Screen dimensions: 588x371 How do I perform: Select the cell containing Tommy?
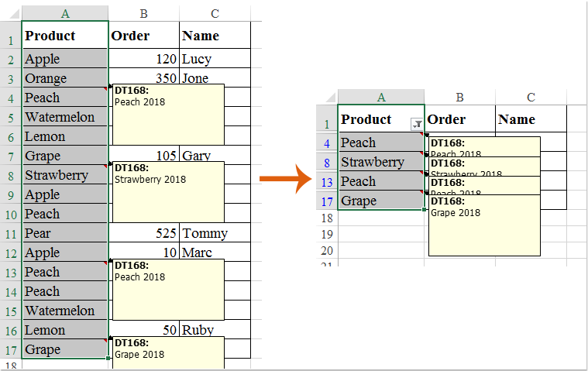pyautogui.click(x=215, y=233)
